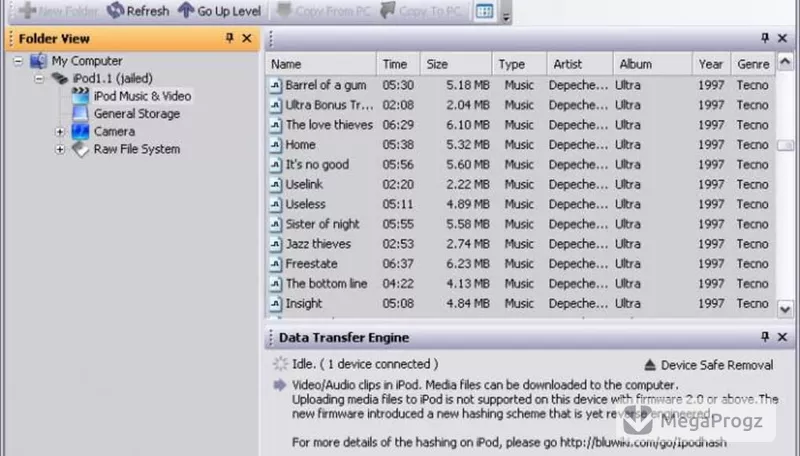Close the Data Transfer Engine panel
Viewport: 800px width, 456px height.
(782, 337)
